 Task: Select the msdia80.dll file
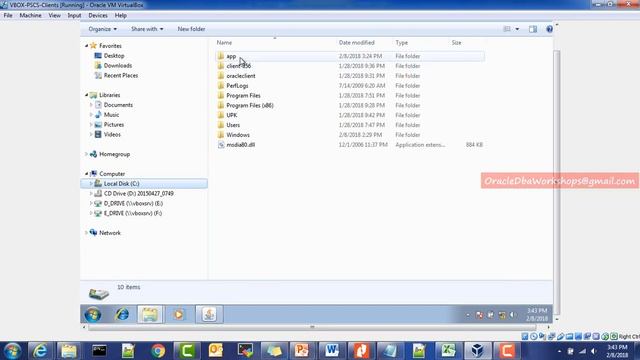point(240,145)
